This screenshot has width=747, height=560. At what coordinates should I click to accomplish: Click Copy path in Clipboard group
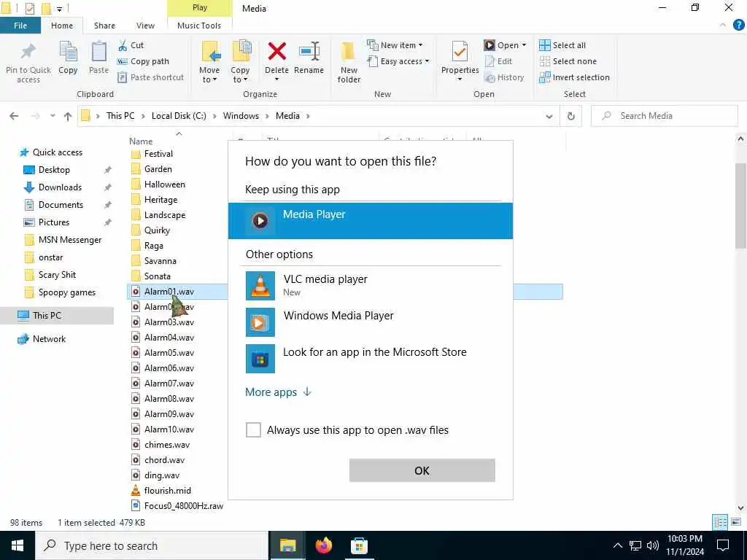pyautogui.click(x=144, y=61)
